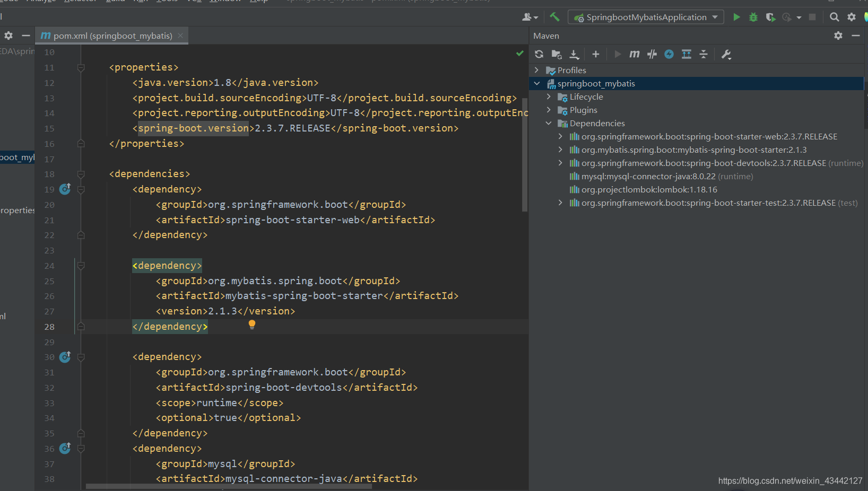The height and width of the screenshot is (491, 868).
Task: Open the SpringbootMybatisApplication run configuration dropdown
Action: point(715,16)
